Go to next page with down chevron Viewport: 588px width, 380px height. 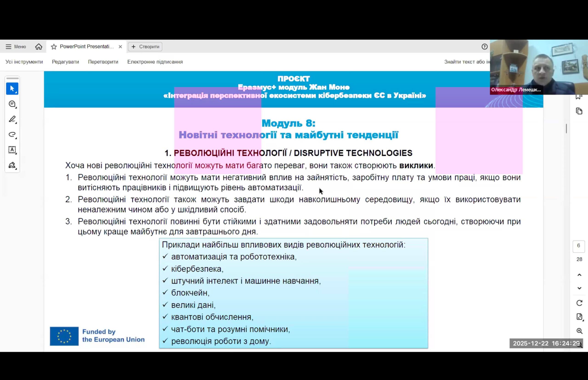pos(579,288)
